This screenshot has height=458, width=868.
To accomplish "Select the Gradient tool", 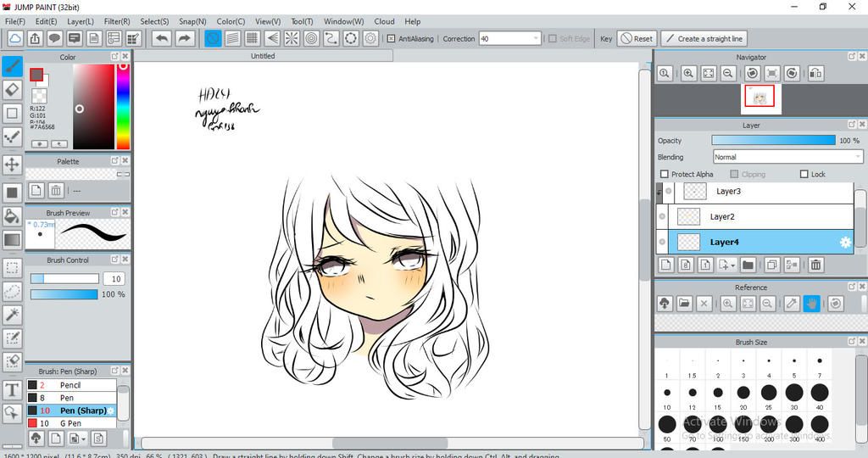I will tap(12, 240).
